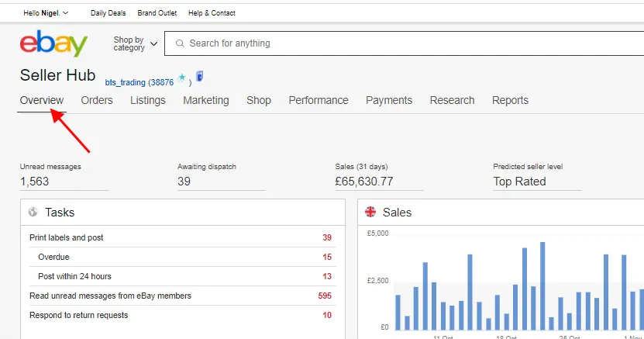Image resolution: width=644 pixels, height=339 pixels.
Task: Click the 595 unread messages count
Action: 325,296
